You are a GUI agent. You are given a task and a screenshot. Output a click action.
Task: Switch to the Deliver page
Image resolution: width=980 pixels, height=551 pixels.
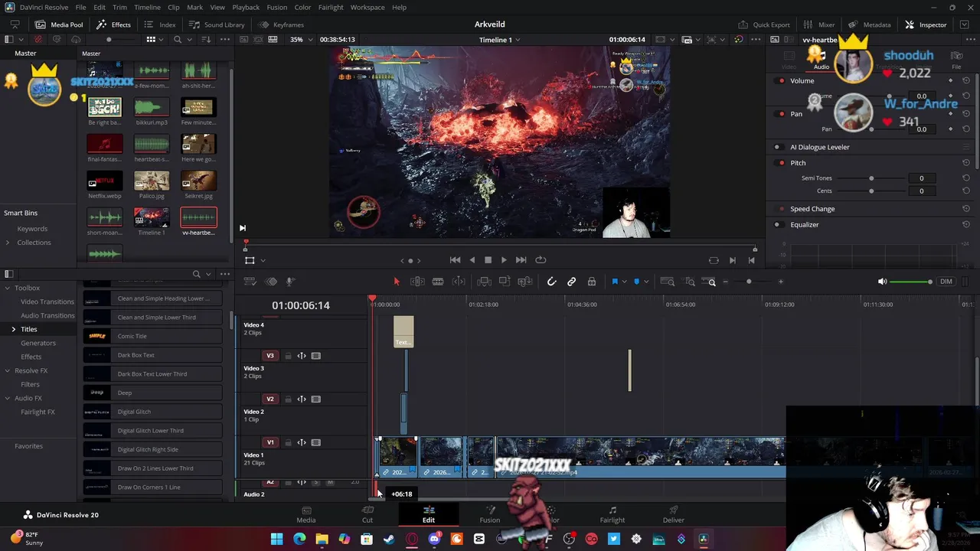pyautogui.click(x=674, y=514)
